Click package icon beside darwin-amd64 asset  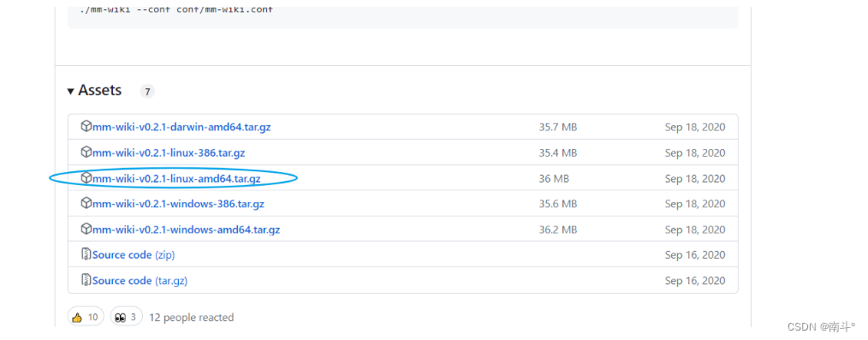point(86,126)
